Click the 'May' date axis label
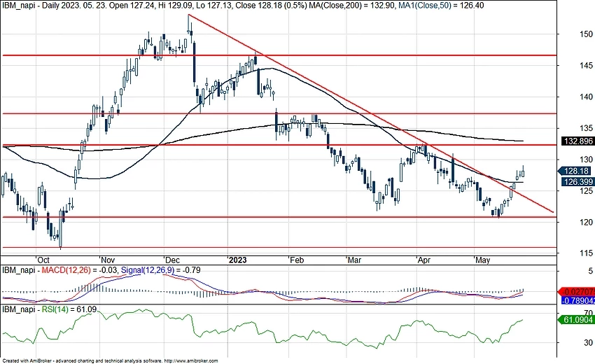The width and height of the screenshot is (595, 364). click(483, 260)
